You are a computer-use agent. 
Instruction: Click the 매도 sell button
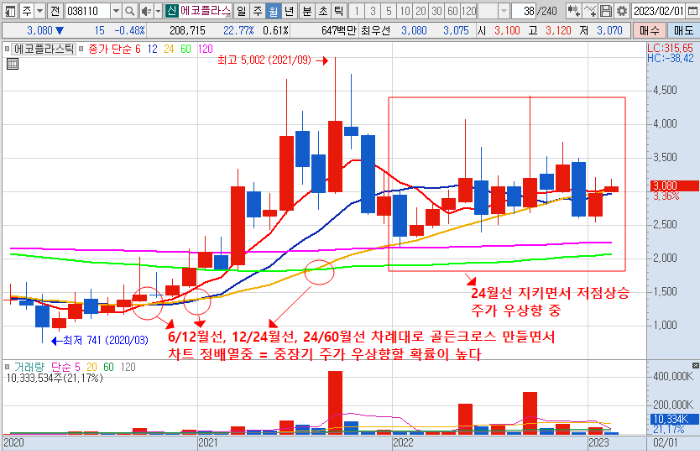(x=683, y=30)
